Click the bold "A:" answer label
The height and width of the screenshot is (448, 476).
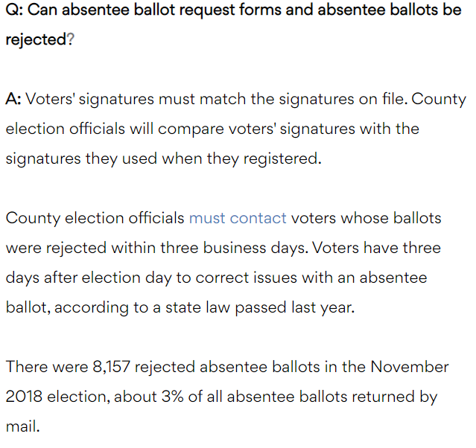(13, 99)
